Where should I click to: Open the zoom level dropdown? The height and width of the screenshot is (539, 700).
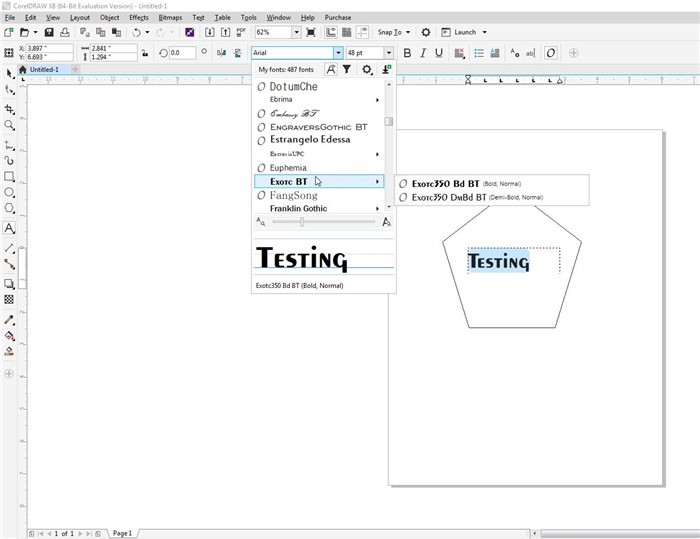pos(296,32)
